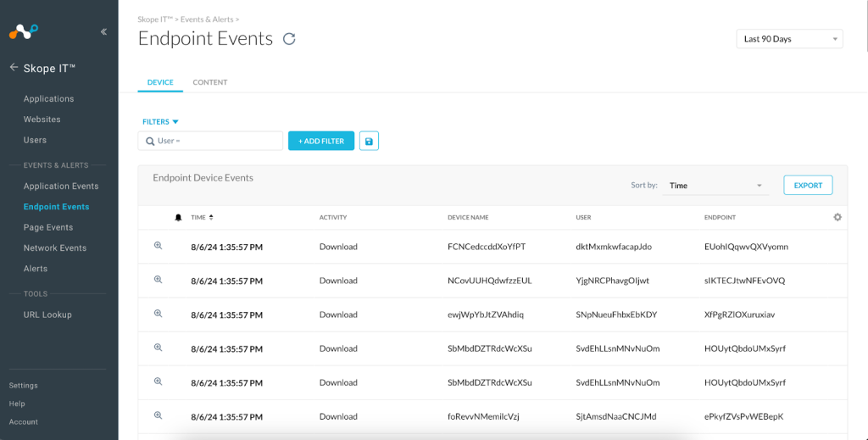This screenshot has width=868, height=440.
Task: View details of foRevvNMemiIcVzj event
Action: (x=158, y=415)
